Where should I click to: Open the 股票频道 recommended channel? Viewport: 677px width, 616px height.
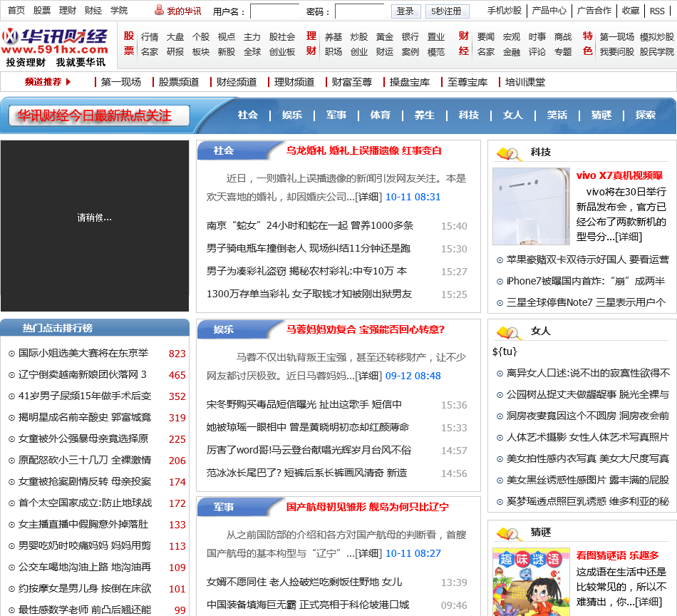coord(179,82)
